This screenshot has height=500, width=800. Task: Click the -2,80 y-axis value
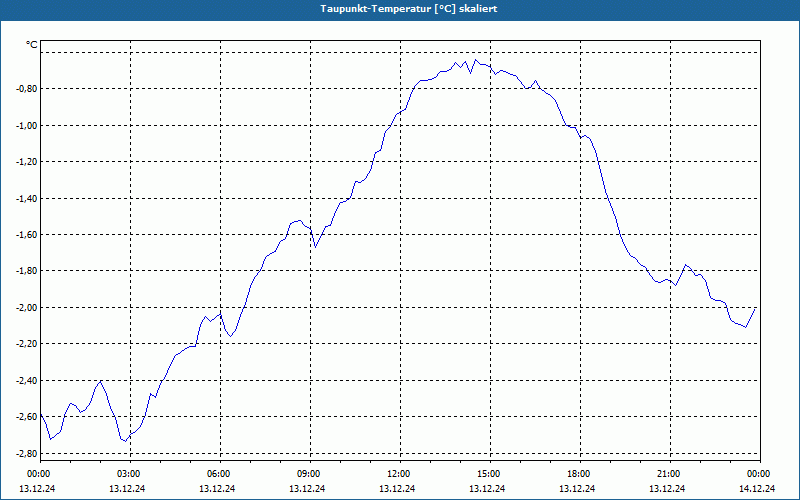[x=28, y=454]
